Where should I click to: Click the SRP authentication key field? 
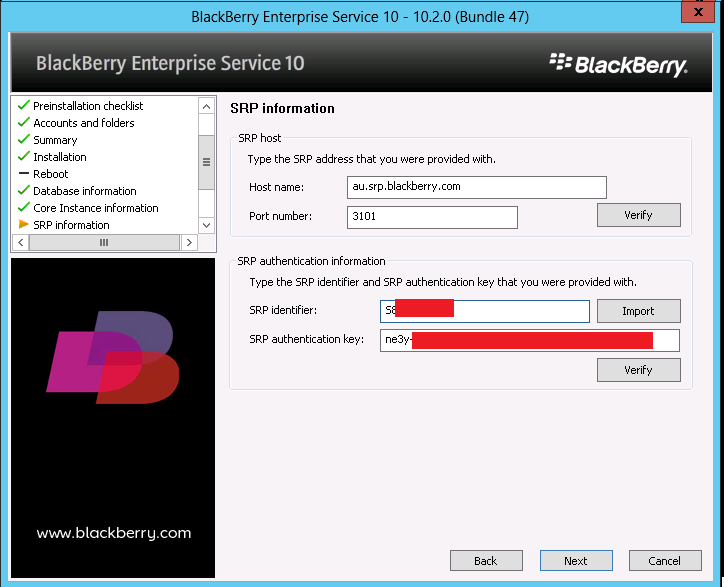pos(530,340)
